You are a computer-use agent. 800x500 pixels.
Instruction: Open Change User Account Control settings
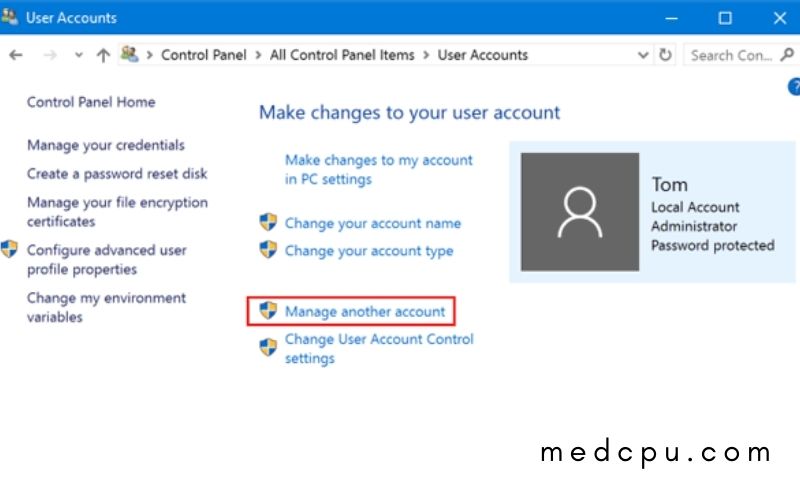click(379, 348)
